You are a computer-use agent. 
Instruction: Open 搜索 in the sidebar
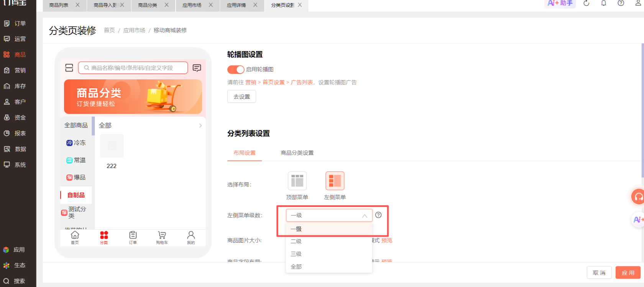15,281
